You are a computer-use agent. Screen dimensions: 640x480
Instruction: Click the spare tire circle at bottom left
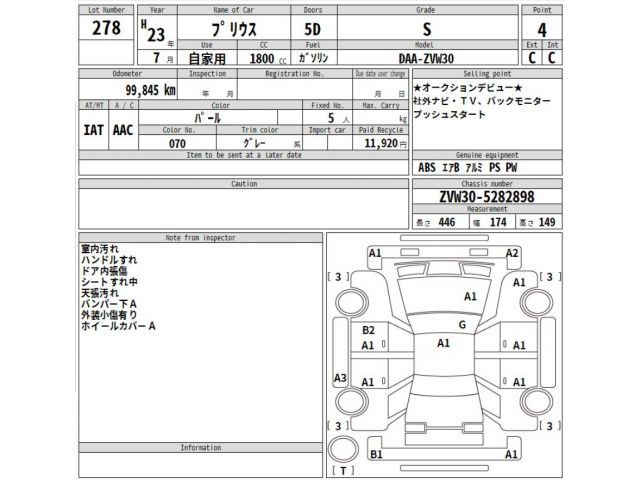pyautogui.click(x=344, y=448)
